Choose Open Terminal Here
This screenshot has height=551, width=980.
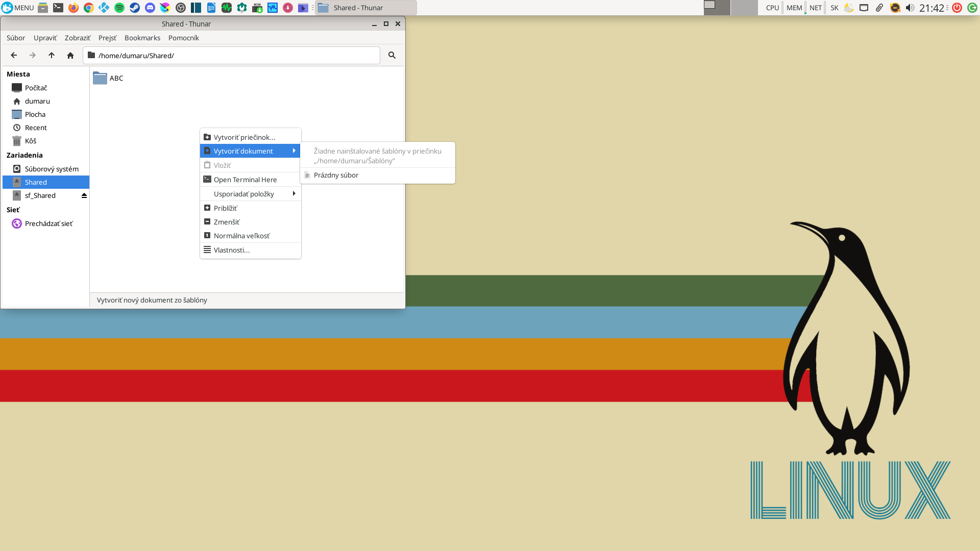[250, 180]
